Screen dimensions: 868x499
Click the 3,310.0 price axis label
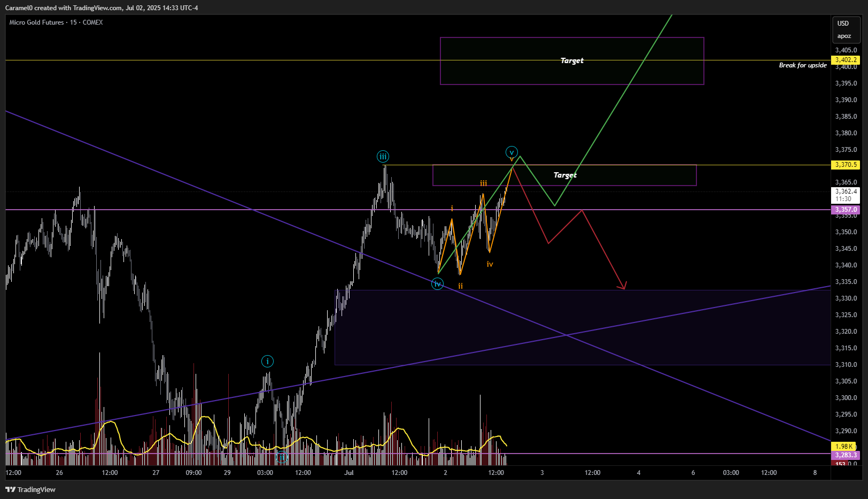[846, 365]
